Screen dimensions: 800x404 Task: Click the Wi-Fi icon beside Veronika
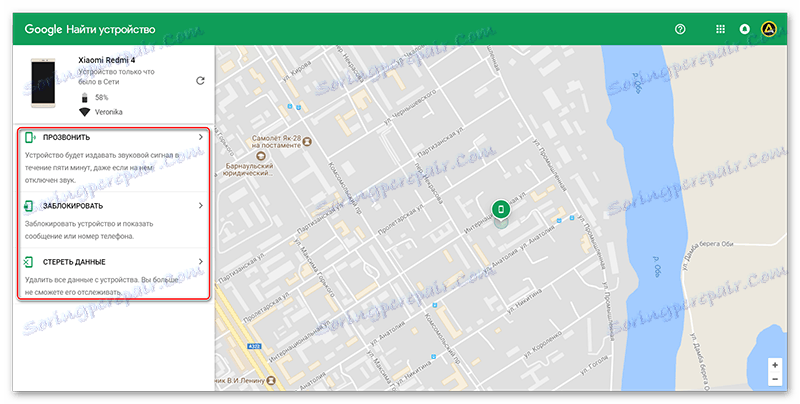pos(85,112)
